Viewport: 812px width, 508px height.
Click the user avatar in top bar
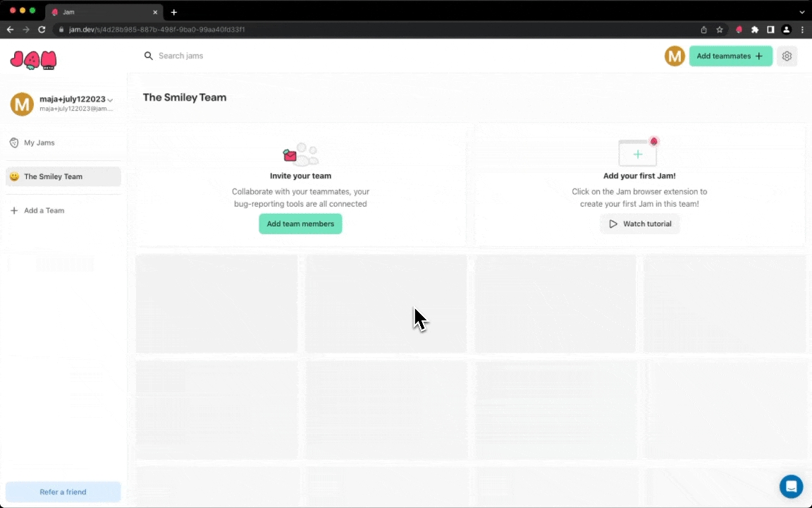(x=675, y=56)
